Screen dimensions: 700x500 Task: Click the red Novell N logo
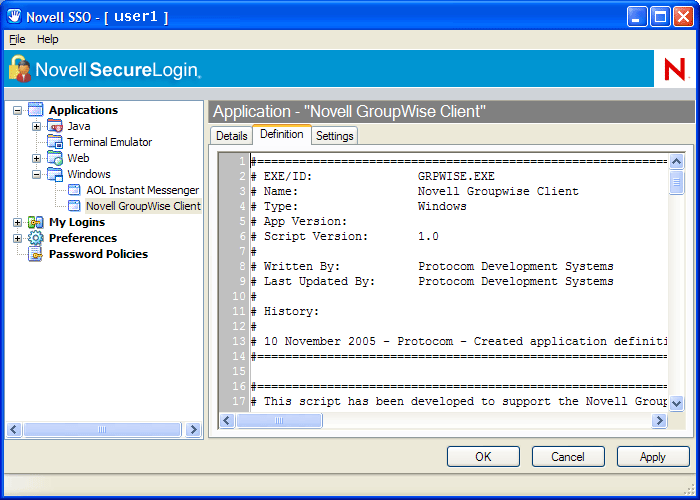coord(675,69)
